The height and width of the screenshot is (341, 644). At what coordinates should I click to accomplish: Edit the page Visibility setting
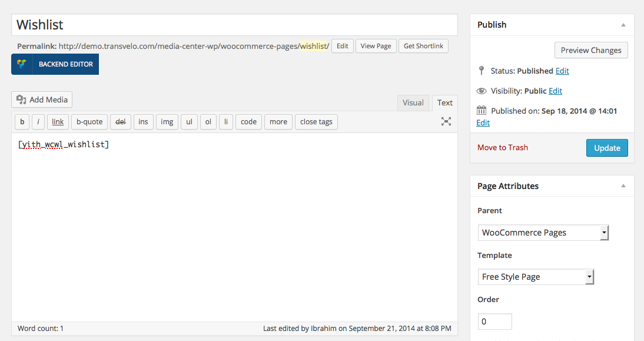tap(555, 91)
